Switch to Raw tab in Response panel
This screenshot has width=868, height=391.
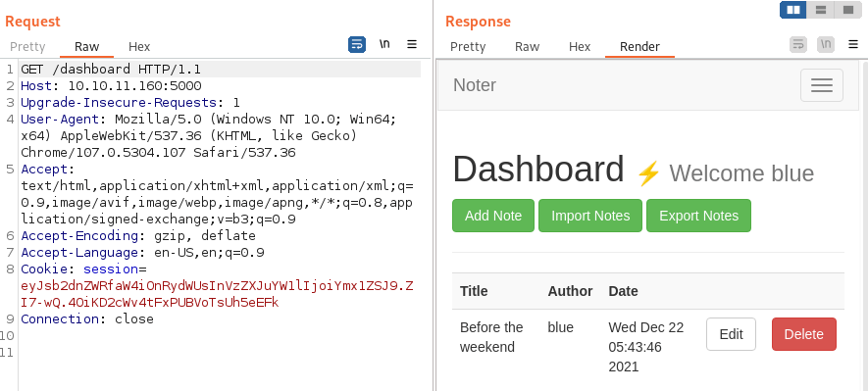(527, 47)
